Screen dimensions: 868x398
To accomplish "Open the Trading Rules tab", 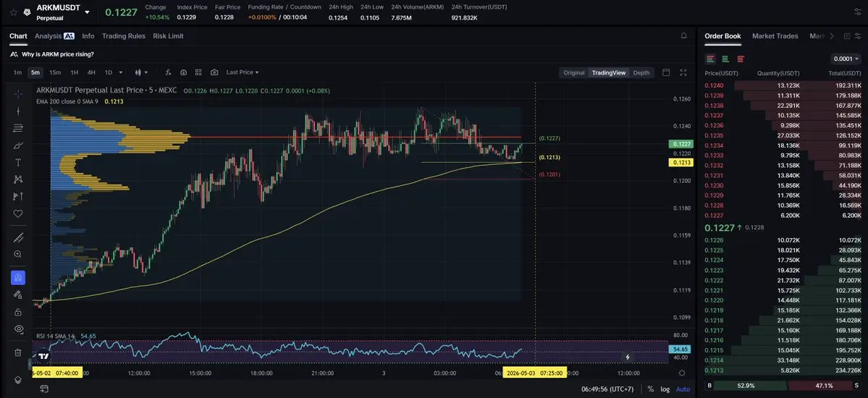I will (x=124, y=36).
